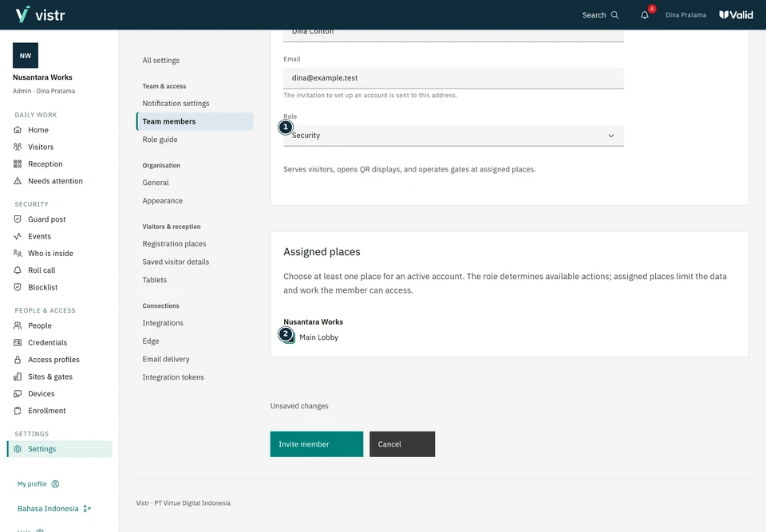Open All settings

(x=160, y=61)
